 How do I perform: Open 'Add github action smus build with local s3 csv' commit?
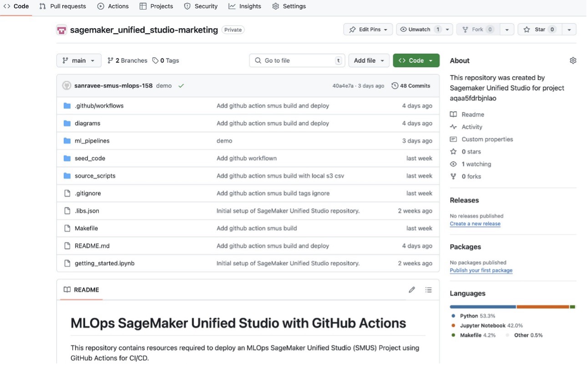pos(280,176)
